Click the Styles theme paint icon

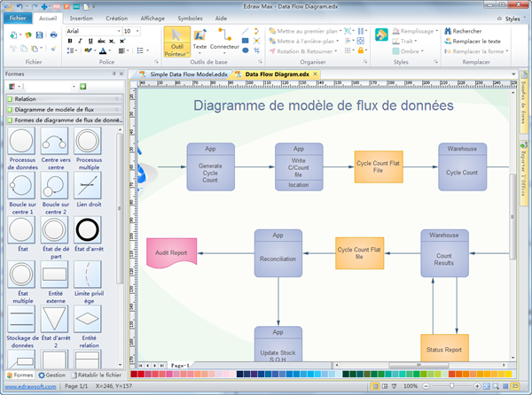tap(381, 35)
